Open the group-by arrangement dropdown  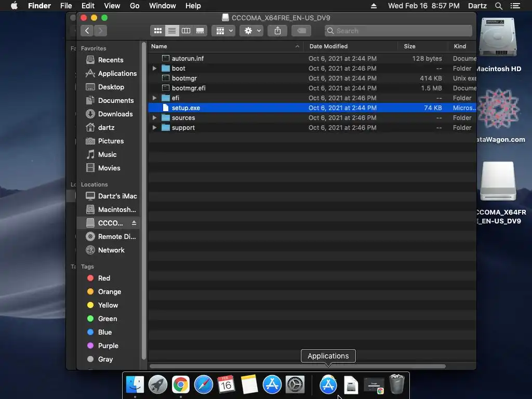point(223,31)
